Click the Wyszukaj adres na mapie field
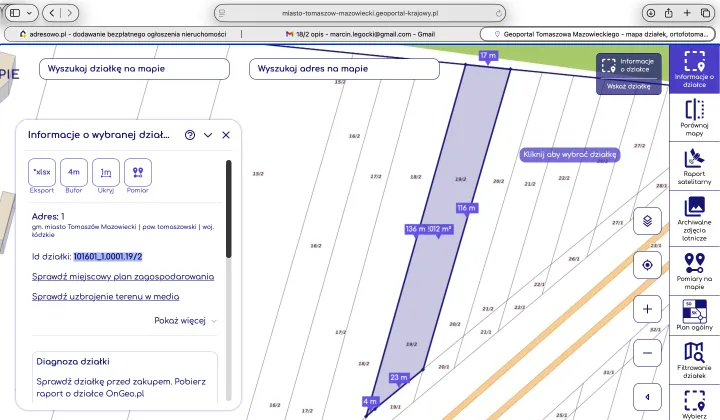Screen dimensions: 720x420 point(344,69)
